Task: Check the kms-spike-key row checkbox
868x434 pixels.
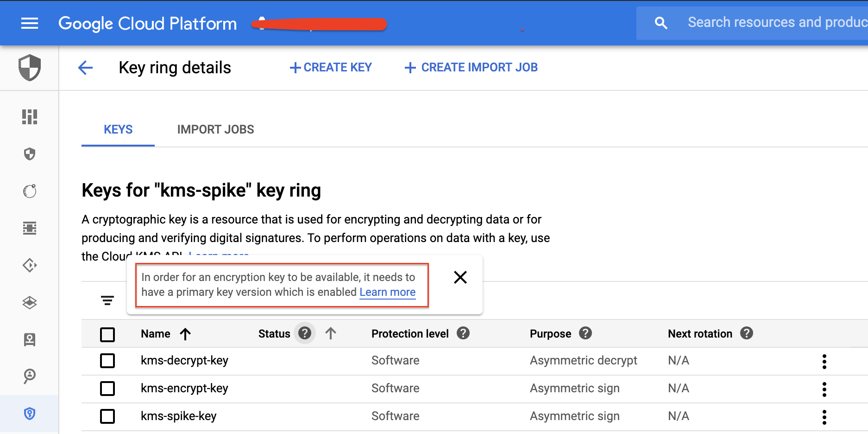Action: pyautogui.click(x=107, y=416)
